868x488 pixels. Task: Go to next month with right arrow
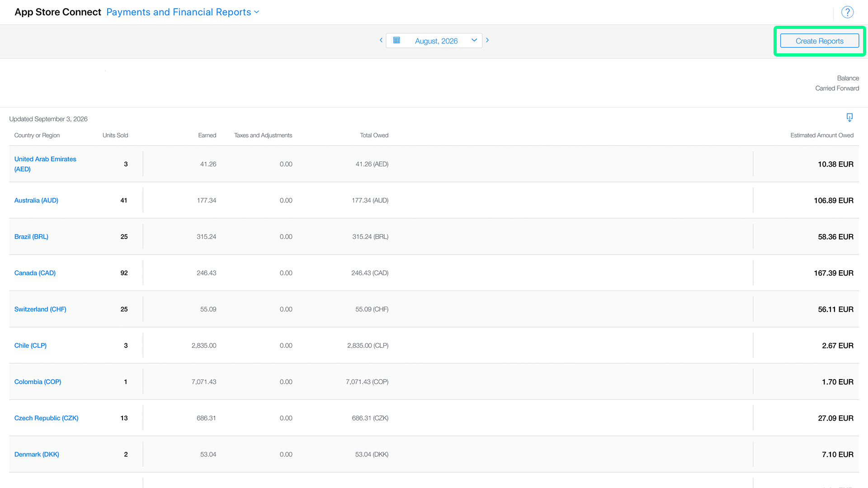[x=487, y=40]
